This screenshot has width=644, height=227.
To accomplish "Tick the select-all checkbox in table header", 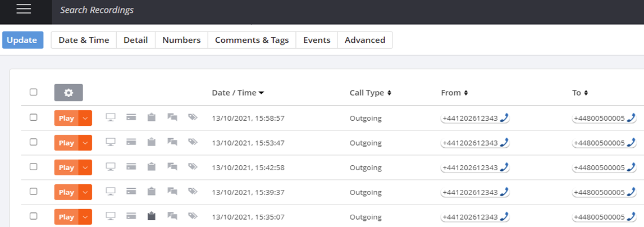I will point(33,92).
